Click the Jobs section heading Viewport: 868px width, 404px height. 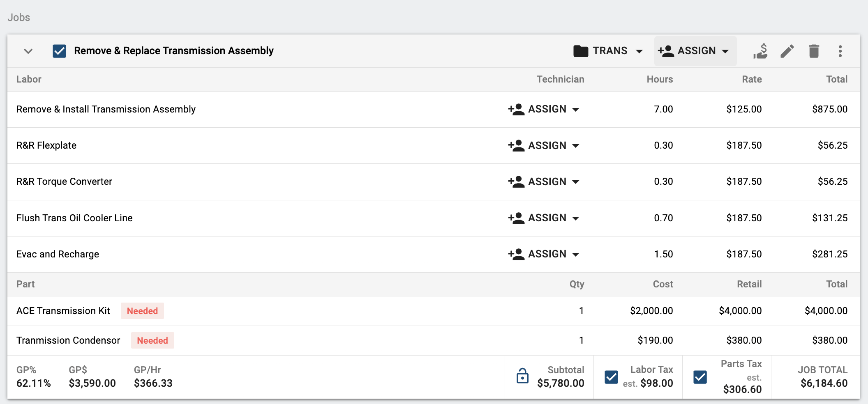click(18, 17)
